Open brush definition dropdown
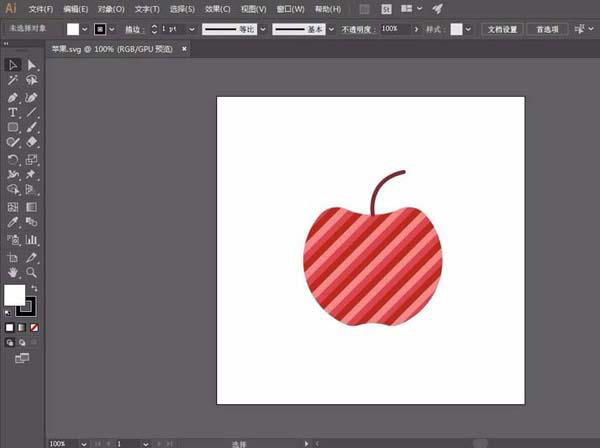This screenshot has height=448, width=600. (331, 29)
